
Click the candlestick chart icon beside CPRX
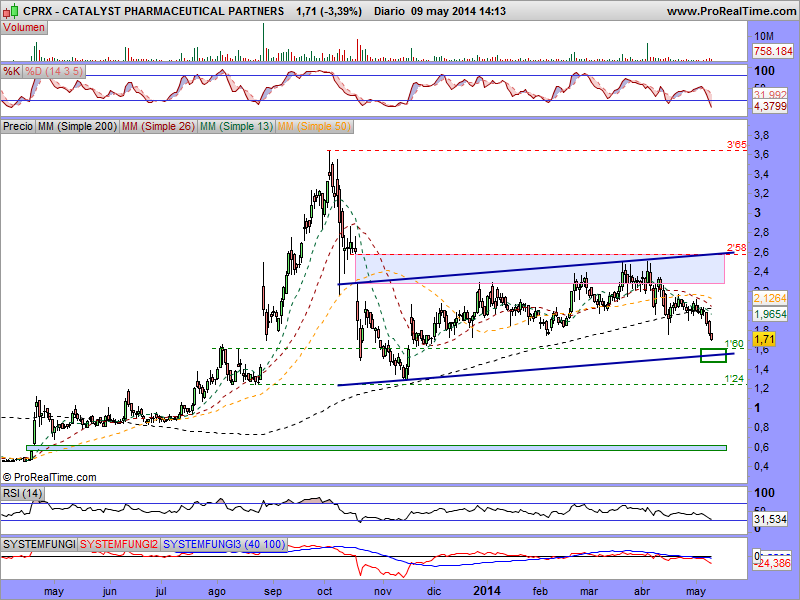(11, 10)
